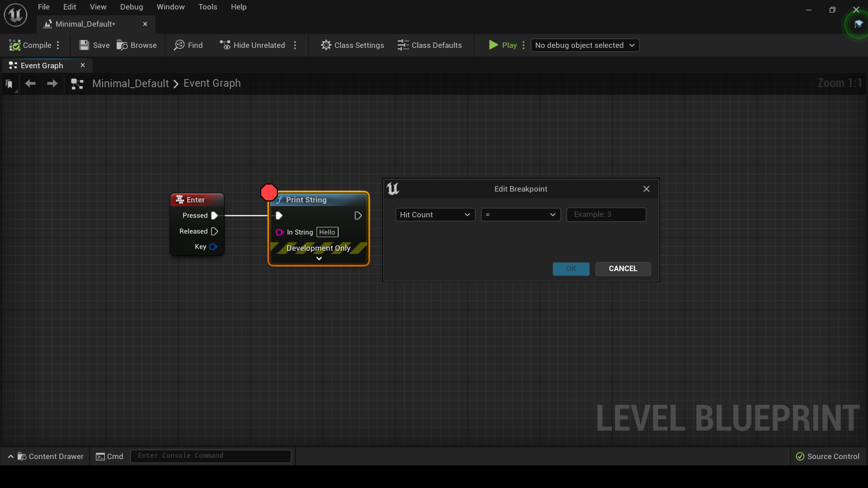
Task: Close the Event Graph tab
Action: pos(83,65)
